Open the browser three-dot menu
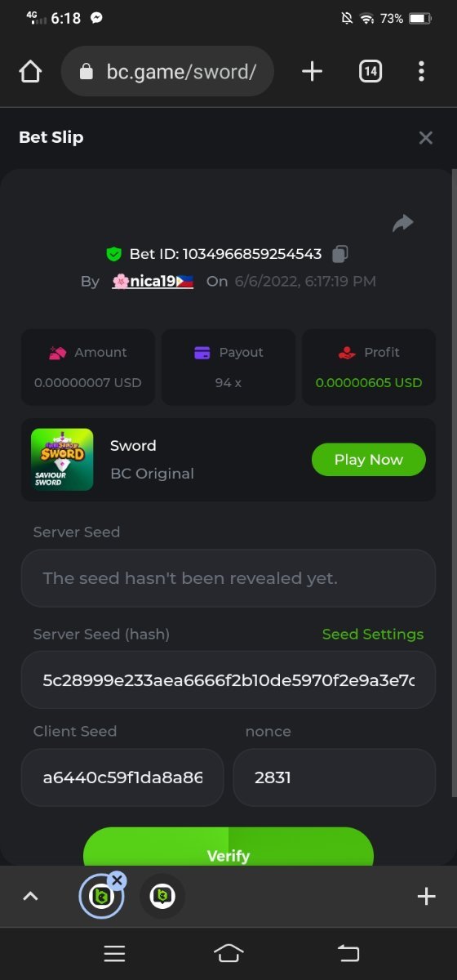Screen dimensions: 457x980 [x=421, y=72]
